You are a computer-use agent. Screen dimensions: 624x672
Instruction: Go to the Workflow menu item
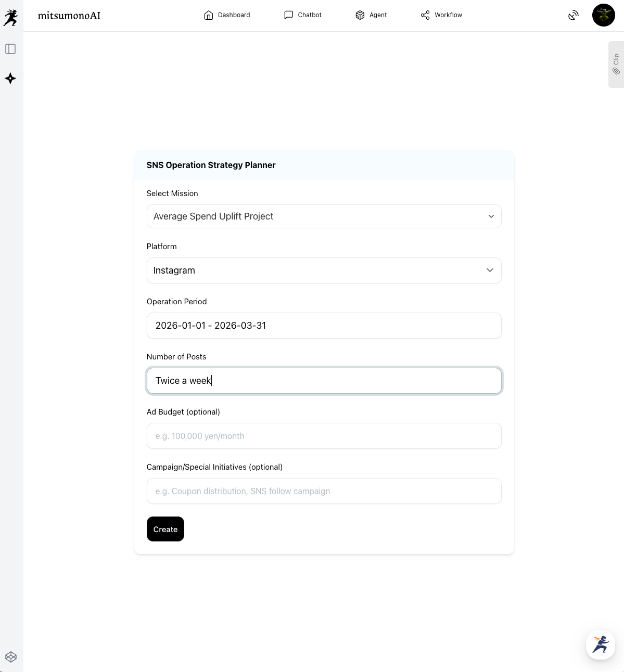click(x=441, y=15)
